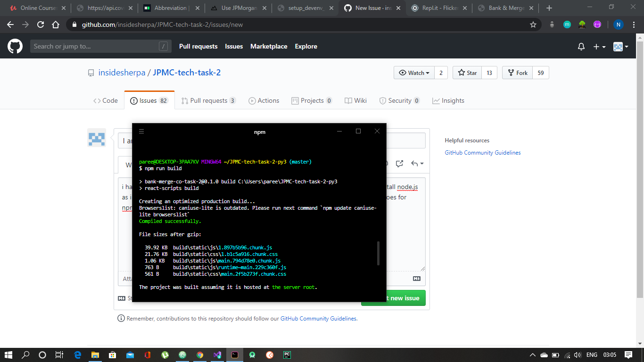This screenshot has width=644, height=362.
Task: Star the repository
Action: tap(467, 73)
